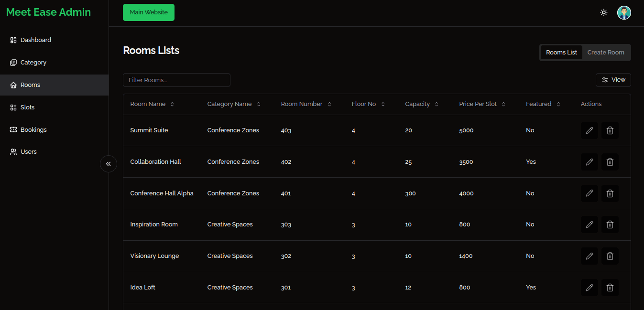
Task: Edit the Conference Hall Alpha room
Action: coord(589,193)
